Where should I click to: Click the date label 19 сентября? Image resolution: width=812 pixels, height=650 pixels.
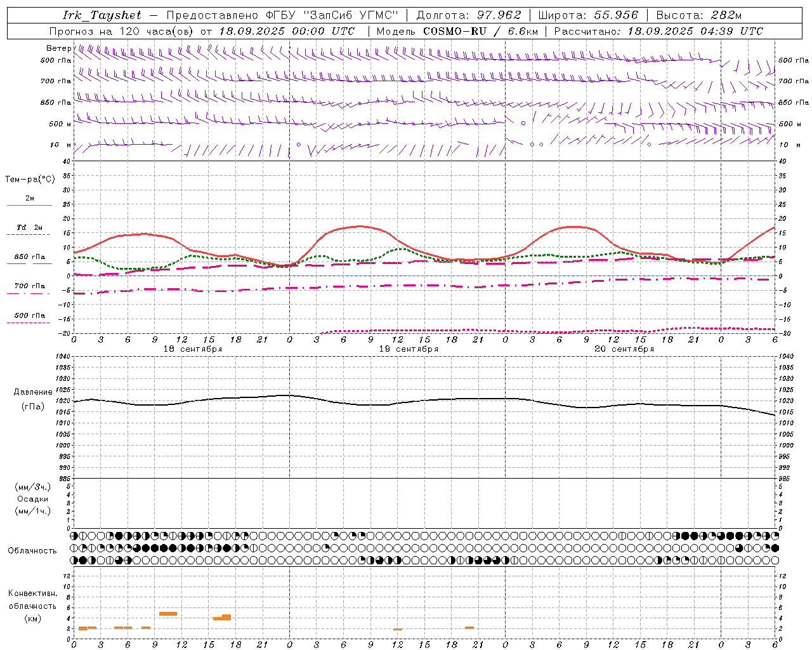click(x=409, y=349)
